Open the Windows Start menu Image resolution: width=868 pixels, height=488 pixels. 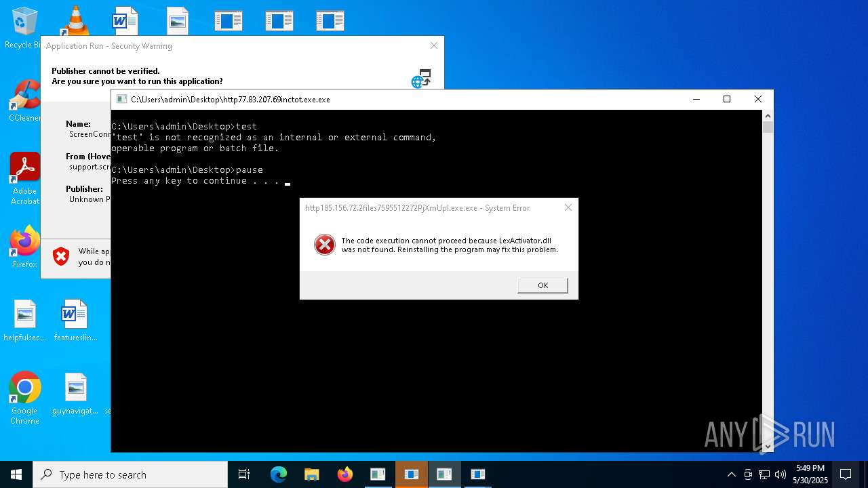pos(16,474)
